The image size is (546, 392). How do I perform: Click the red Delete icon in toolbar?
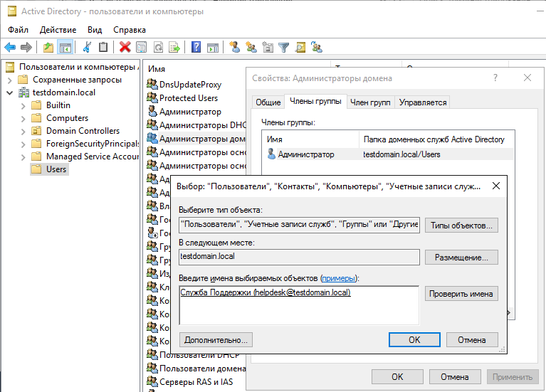pyautogui.click(x=125, y=48)
